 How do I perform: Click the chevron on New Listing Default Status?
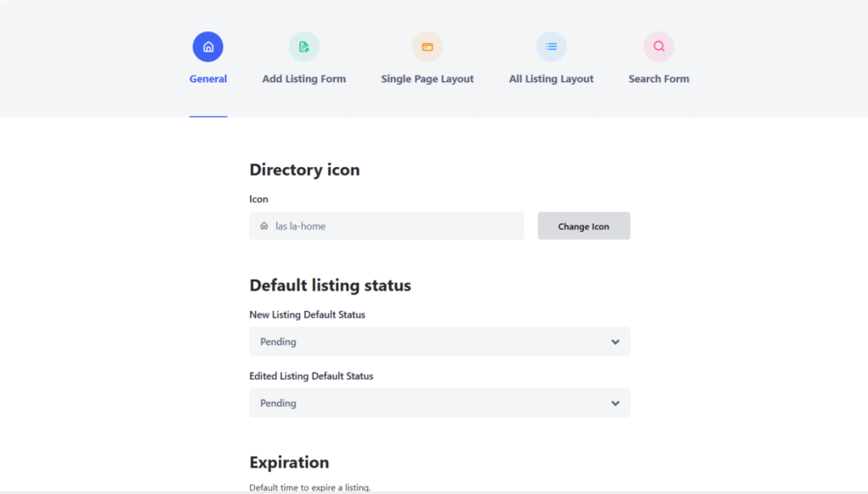click(615, 341)
